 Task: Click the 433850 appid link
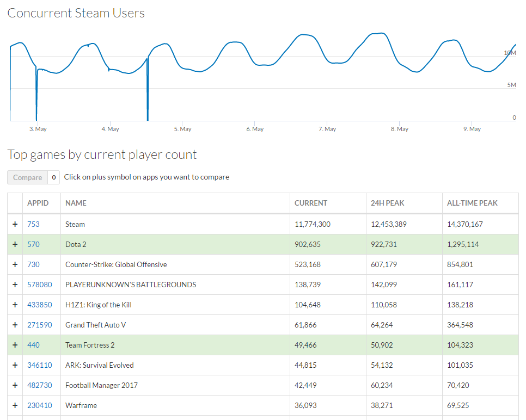39,305
